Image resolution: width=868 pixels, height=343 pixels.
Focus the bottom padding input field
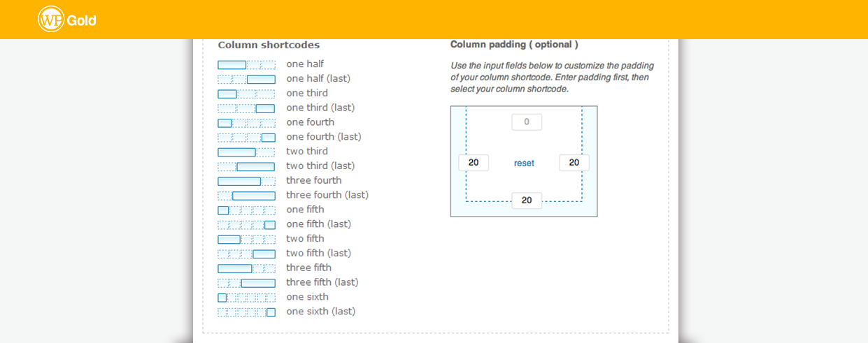(527, 200)
